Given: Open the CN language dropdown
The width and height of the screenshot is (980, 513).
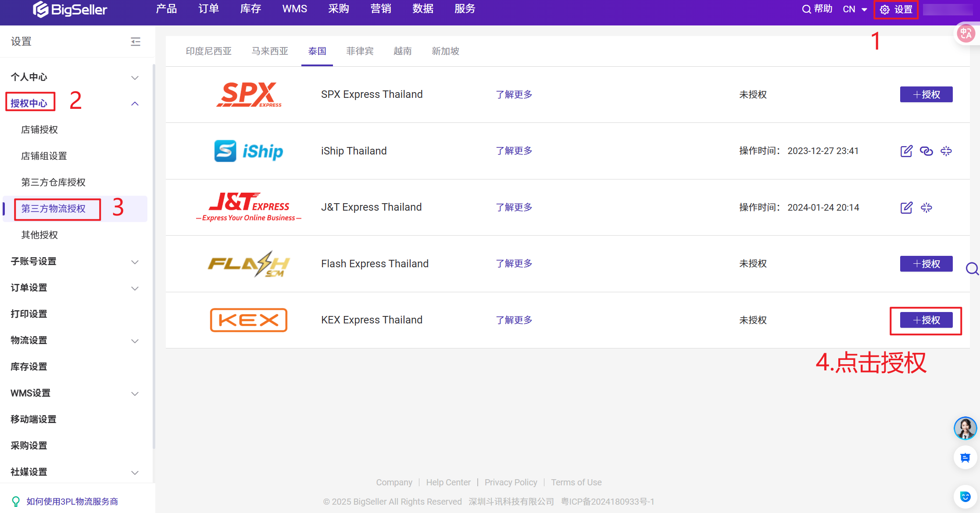Looking at the screenshot, I should pos(855,9).
